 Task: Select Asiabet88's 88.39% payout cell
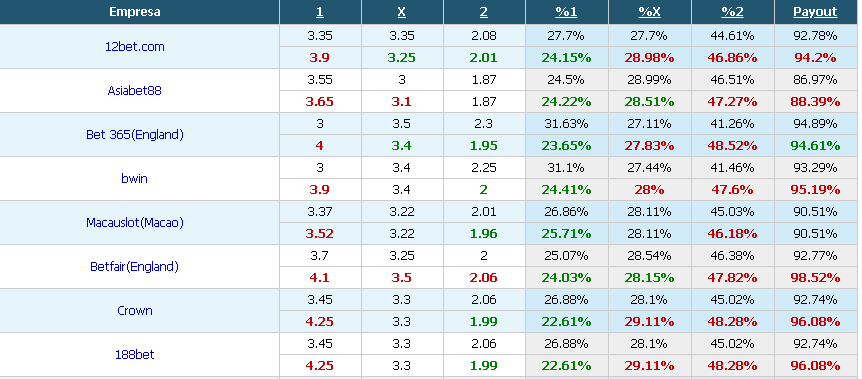[815, 102]
